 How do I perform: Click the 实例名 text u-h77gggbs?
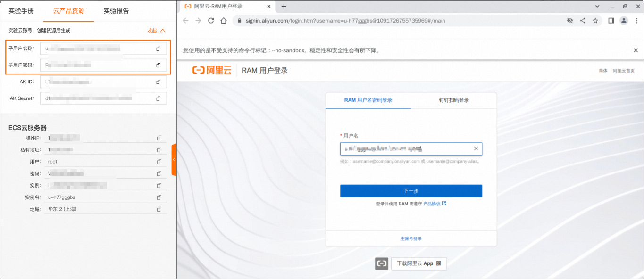tap(62, 197)
